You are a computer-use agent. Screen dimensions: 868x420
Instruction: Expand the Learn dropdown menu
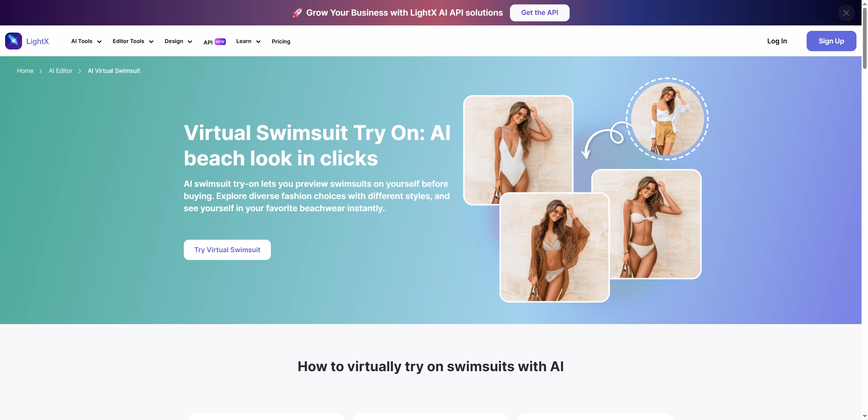[248, 41]
